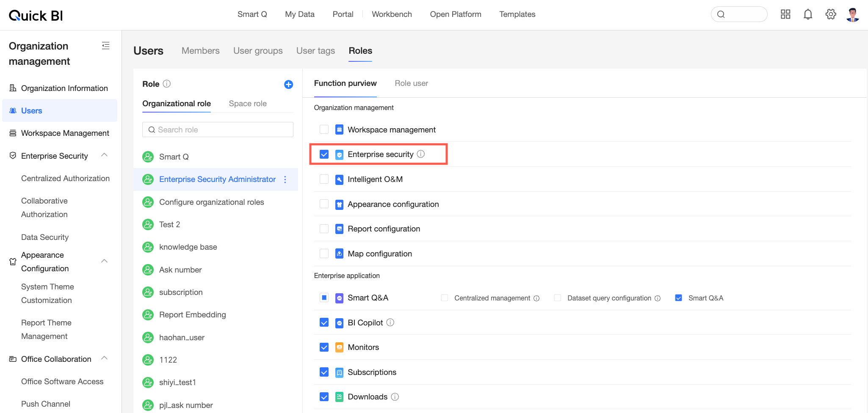Click info icon next to Role heading
This screenshot has width=868, height=413.
[167, 84]
